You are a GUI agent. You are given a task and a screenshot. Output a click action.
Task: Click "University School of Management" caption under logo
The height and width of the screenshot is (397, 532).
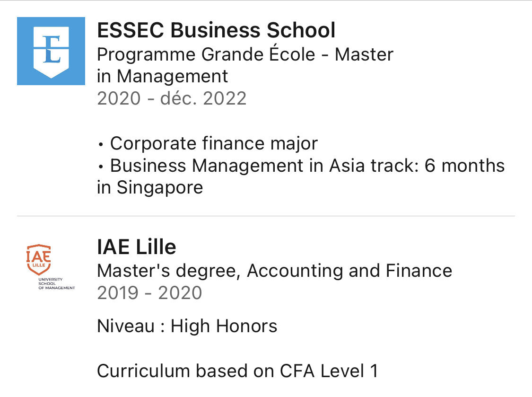[x=56, y=284]
